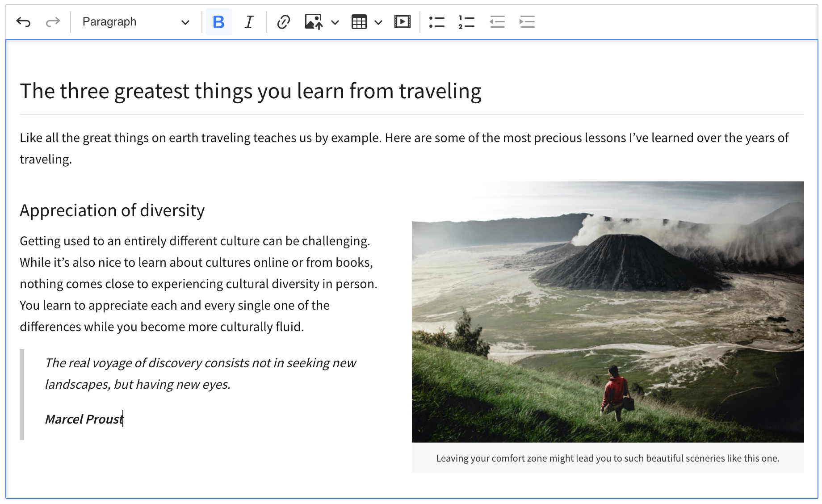Click the decrease indent icon

pos(497,22)
